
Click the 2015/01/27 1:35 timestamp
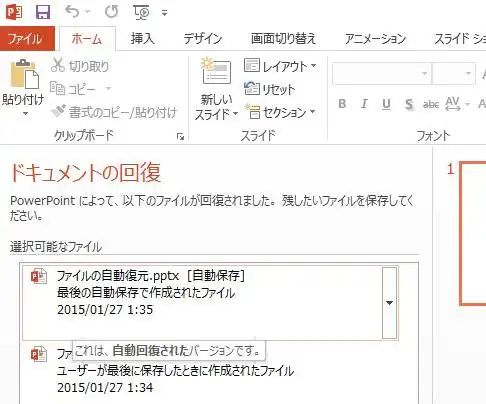click(x=105, y=310)
